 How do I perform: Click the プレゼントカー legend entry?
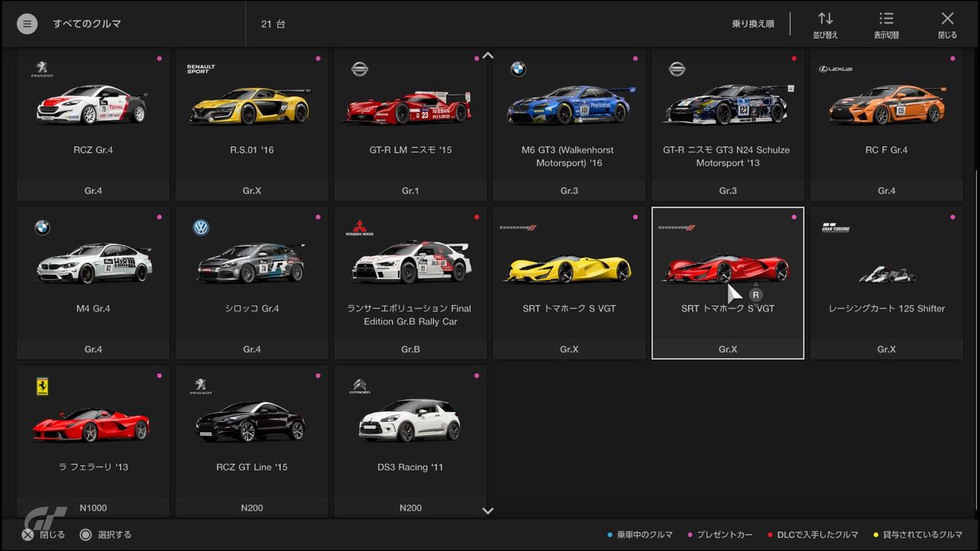click(x=720, y=535)
